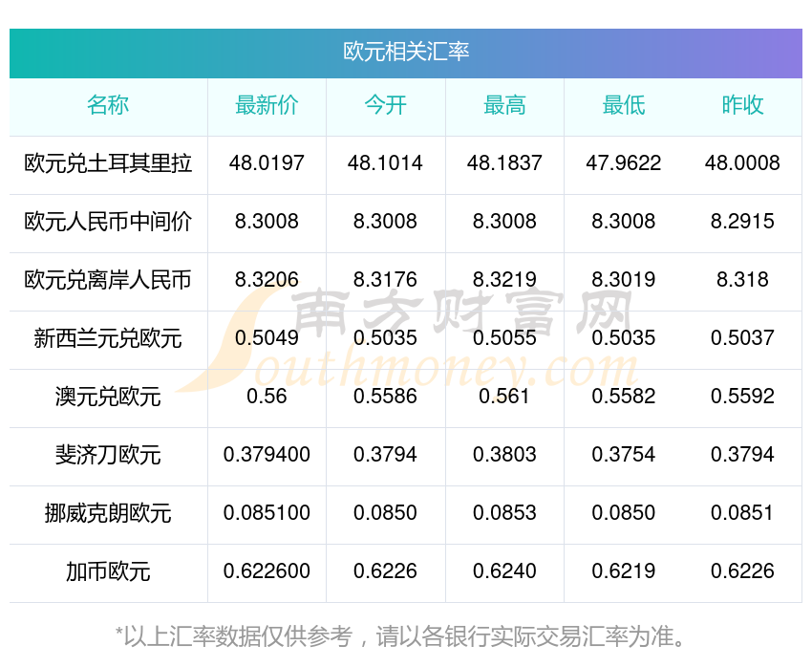Click 0.085100 in the 挪威克朗欧元 row

267,513
